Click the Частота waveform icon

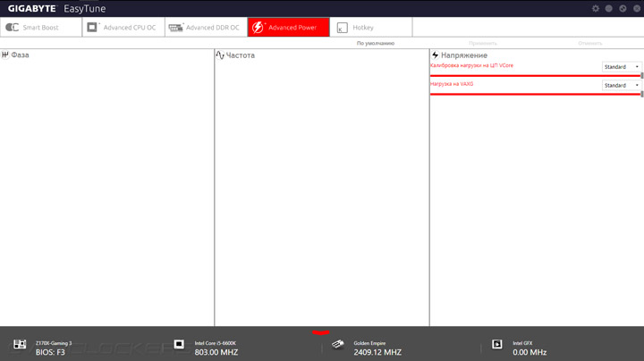click(220, 55)
